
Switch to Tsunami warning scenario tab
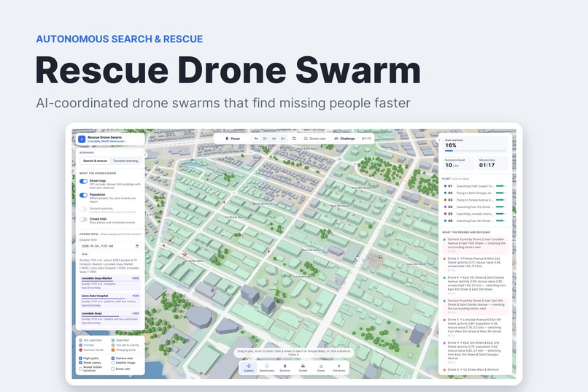pos(125,161)
